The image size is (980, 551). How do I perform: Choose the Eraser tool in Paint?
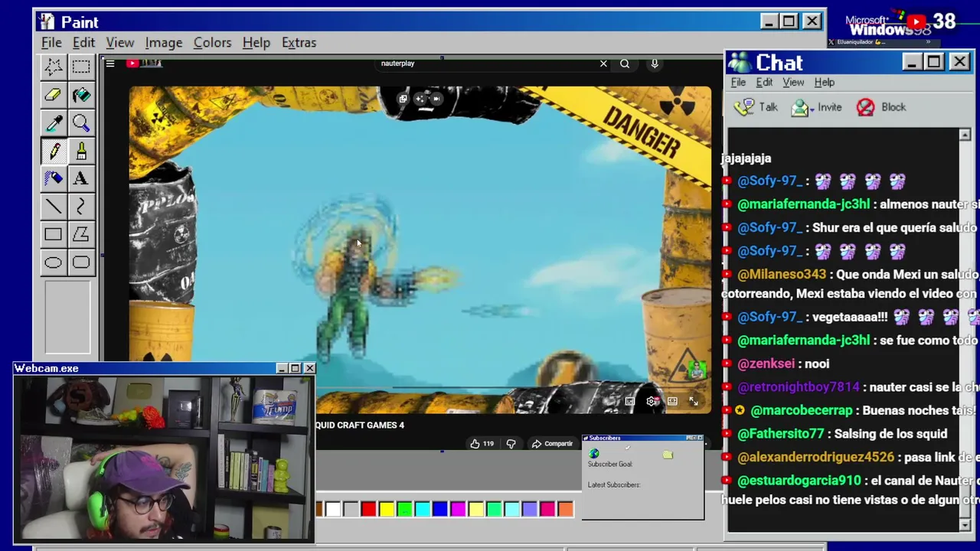pos(53,95)
